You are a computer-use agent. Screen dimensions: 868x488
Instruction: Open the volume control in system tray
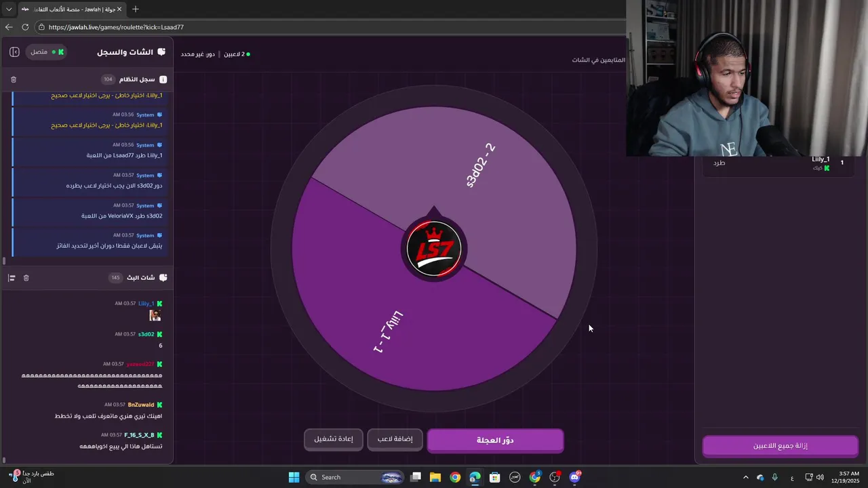click(819, 477)
